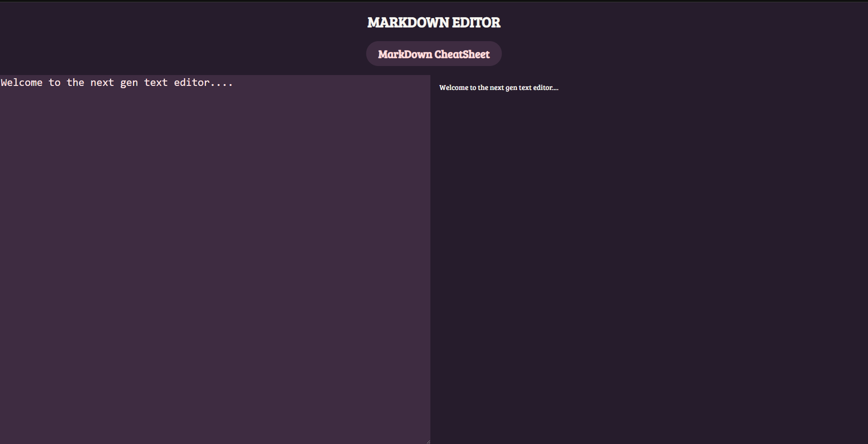The image size is (868, 444).
Task: Click the word 'MARKDOWN' in the header
Action: click(408, 23)
